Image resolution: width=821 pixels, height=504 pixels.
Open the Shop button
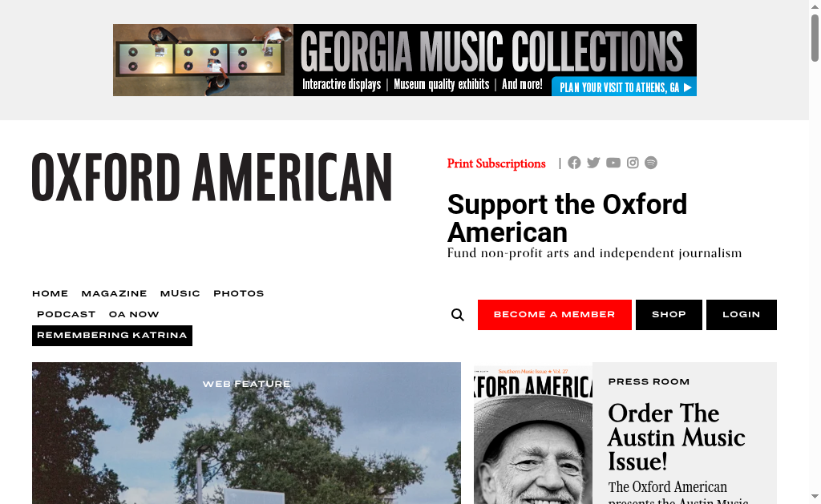(x=669, y=315)
